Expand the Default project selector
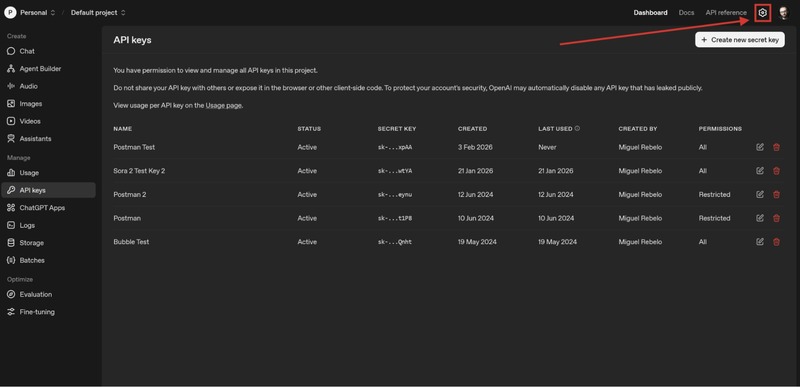This screenshot has height=387, width=800. coord(98,12)
